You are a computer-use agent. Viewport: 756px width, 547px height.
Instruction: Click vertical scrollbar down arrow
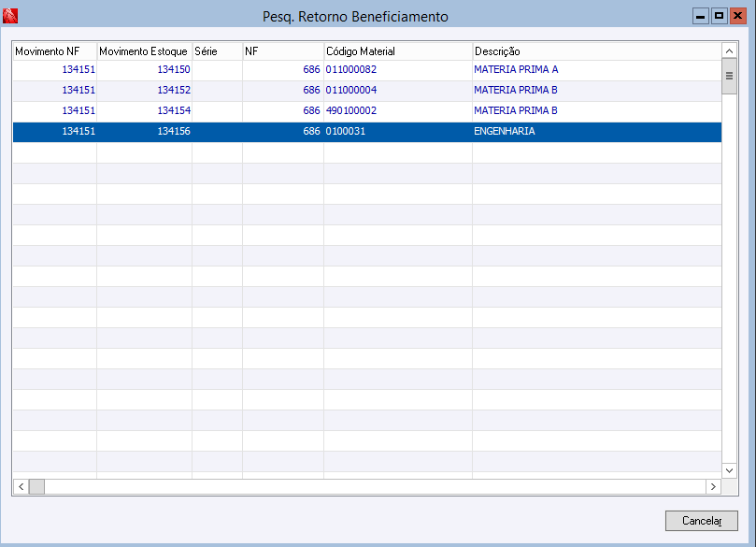tap(730, 470)
